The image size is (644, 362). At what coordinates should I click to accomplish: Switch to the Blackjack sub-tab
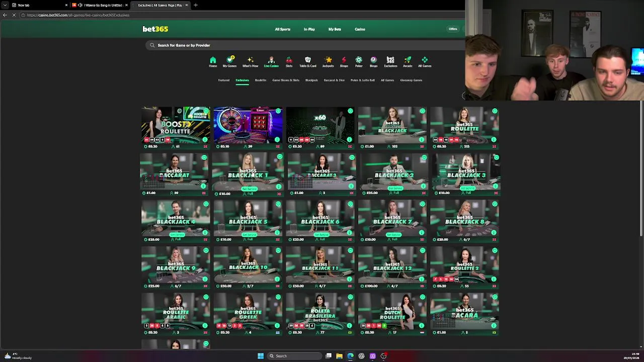coord(311,80)
